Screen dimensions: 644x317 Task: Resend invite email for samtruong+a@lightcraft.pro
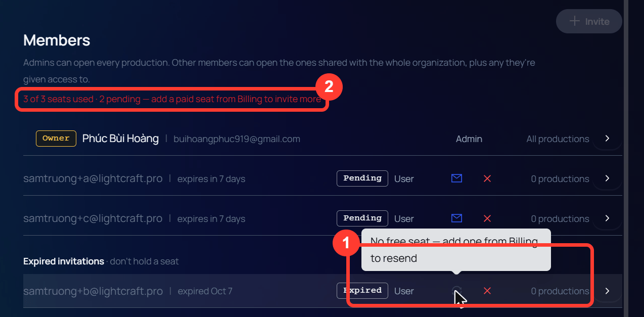[x=456, y=178]
